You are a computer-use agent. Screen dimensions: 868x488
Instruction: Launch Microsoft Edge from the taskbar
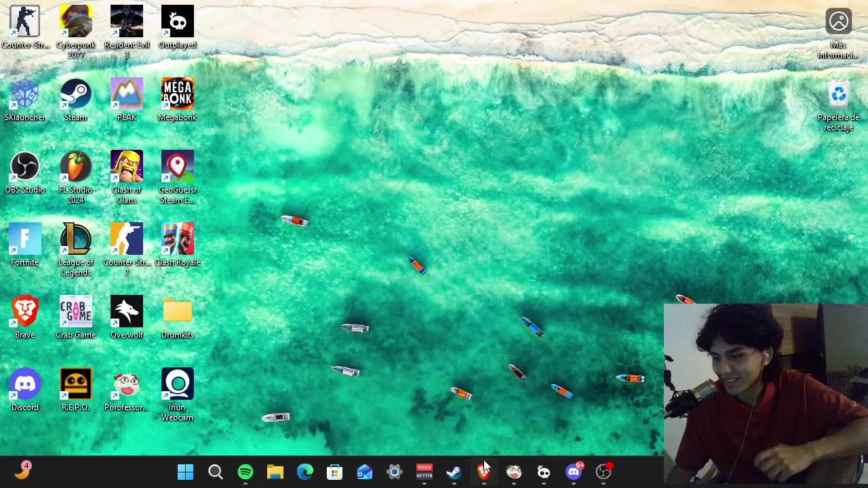click(x=305, y=472)
